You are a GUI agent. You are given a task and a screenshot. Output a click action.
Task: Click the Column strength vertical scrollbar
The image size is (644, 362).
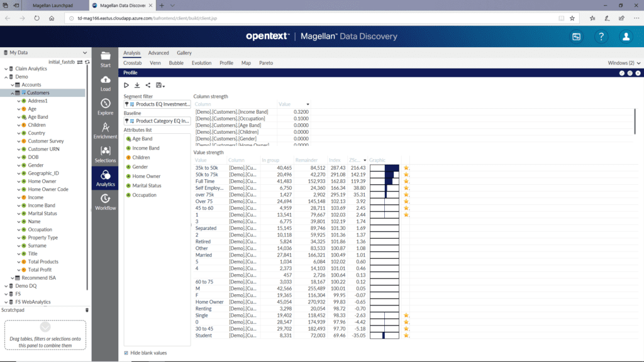pos(635,121)
